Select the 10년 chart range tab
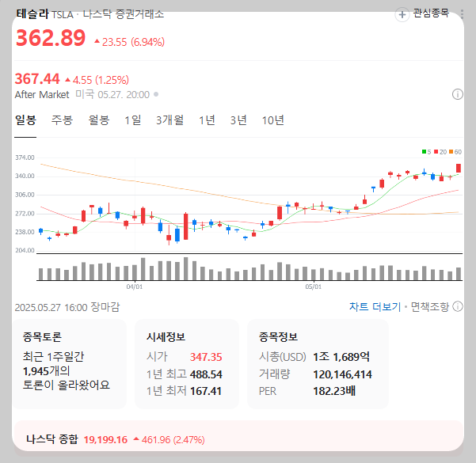This screenshot has width=476, height=463. click(273, 120)
